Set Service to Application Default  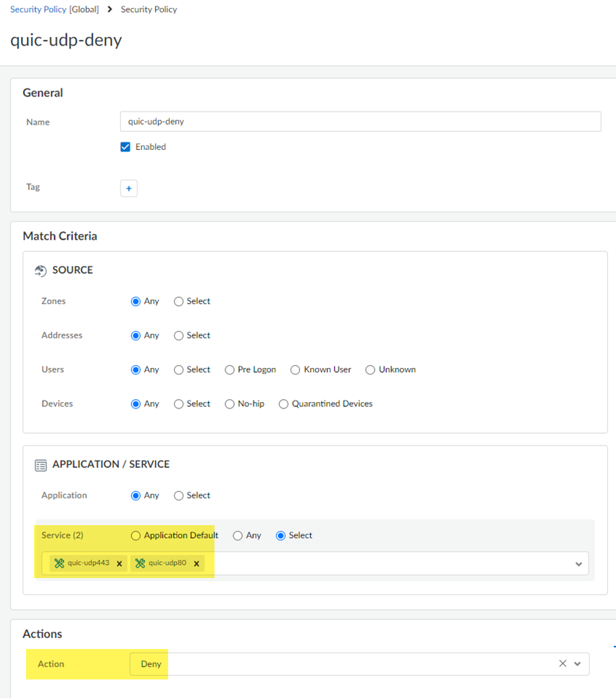(x=136, y=536)
